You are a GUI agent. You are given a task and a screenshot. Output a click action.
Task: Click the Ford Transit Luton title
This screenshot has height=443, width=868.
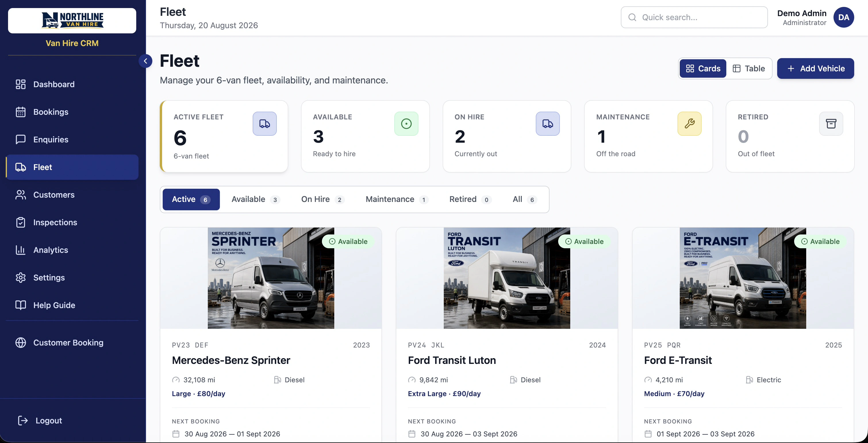[452, 360]
